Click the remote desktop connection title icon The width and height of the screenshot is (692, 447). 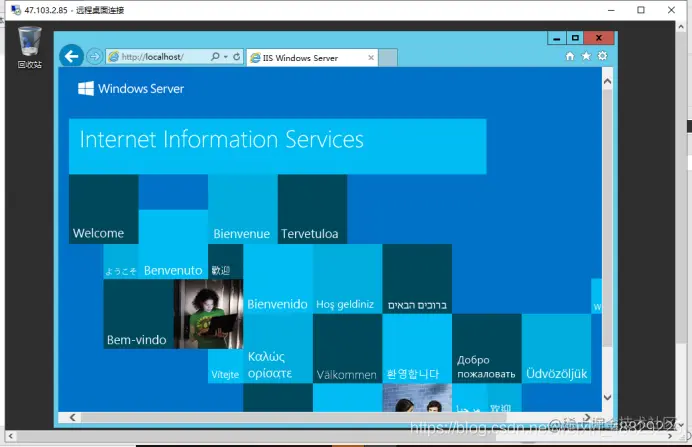point(16,10)
